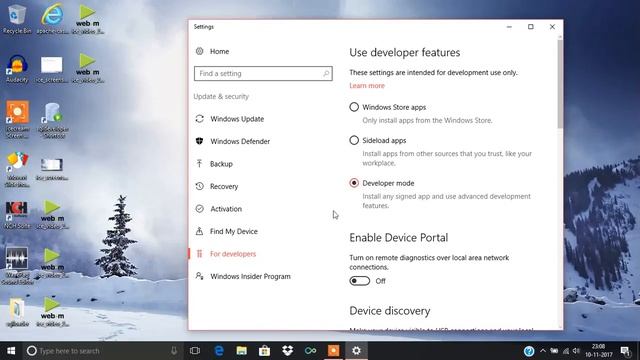This screenshot has height=360, width=640.
Task: Click the Settings gear taskbar icon
Action: coord(356,351)
